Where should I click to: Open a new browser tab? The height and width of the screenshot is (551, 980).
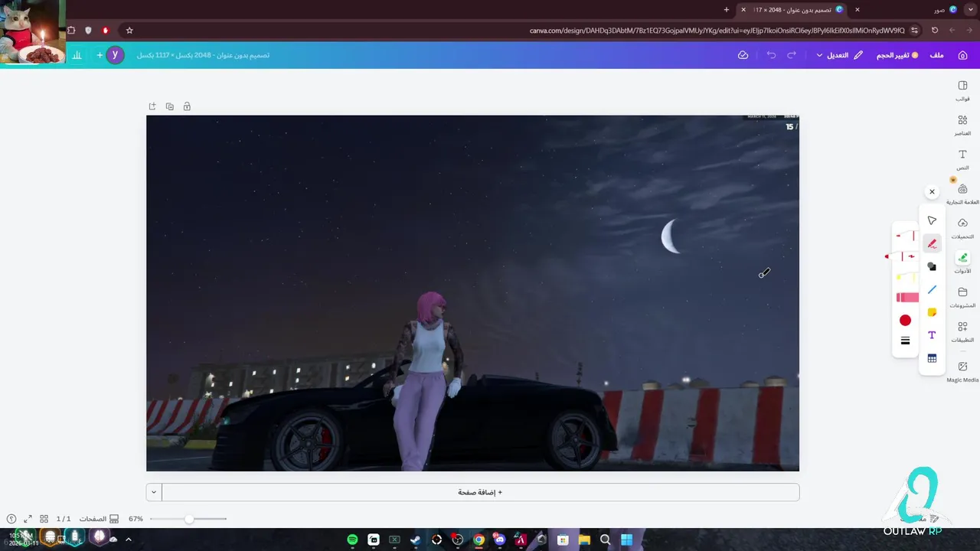pyautogui.click(x=727, y=9)
